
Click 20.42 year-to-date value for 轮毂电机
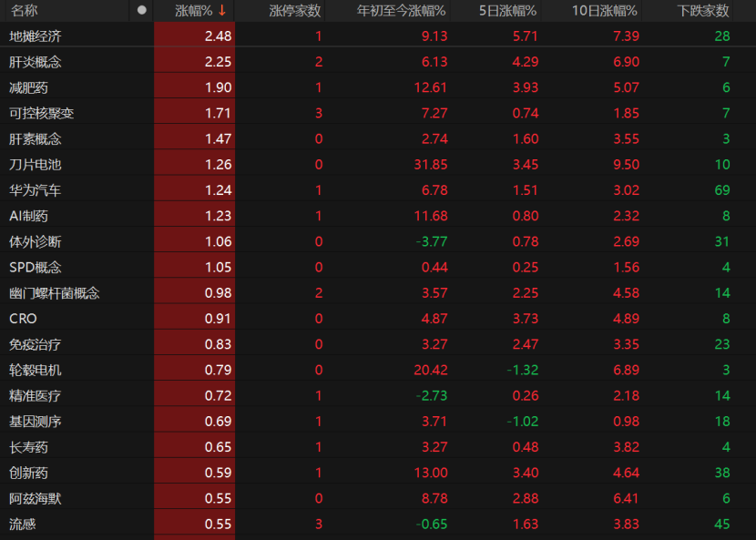pos(431,370)
